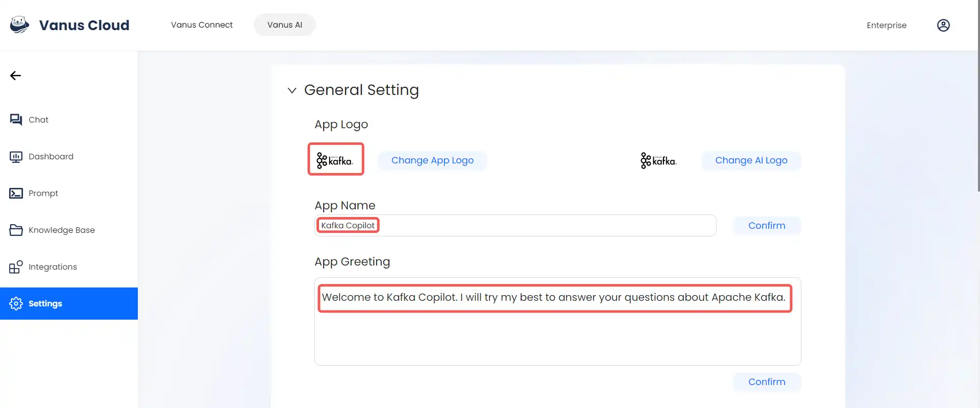Open the Chat page in sidebar
Viewport: 980px width, 408px height.
click(69, 119)
